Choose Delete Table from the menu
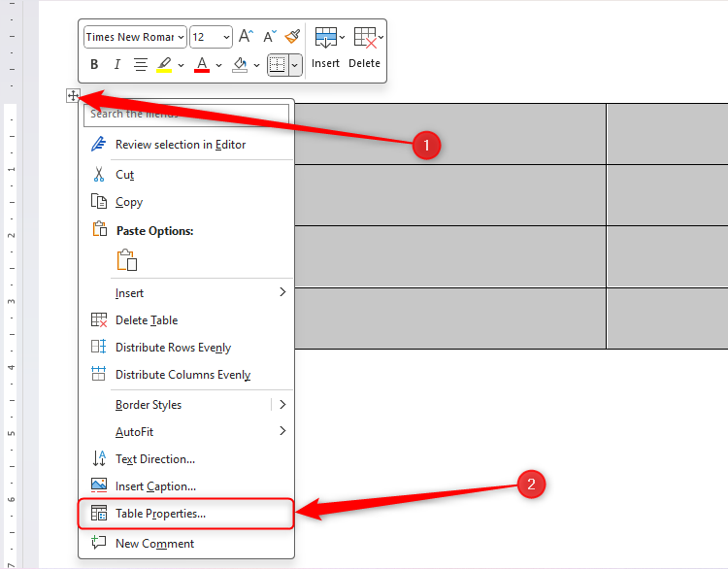Screen dimensions: 728x569 (x=186, y=320)
